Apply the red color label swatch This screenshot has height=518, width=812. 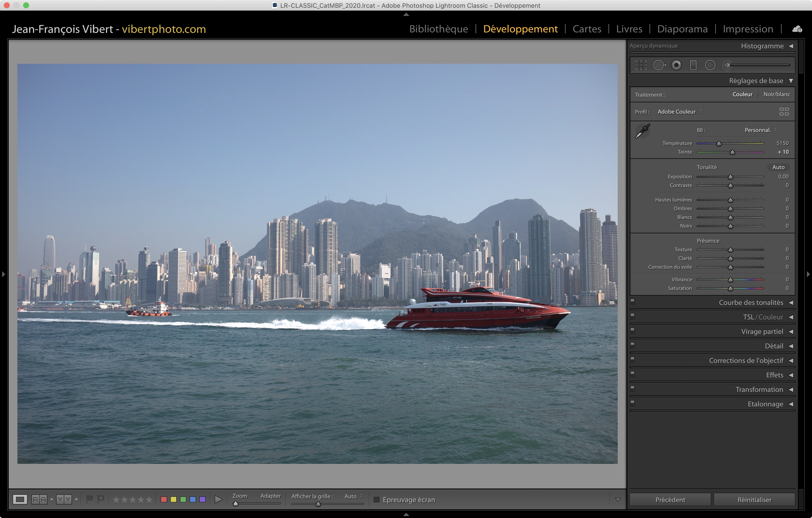pos(164,499)
